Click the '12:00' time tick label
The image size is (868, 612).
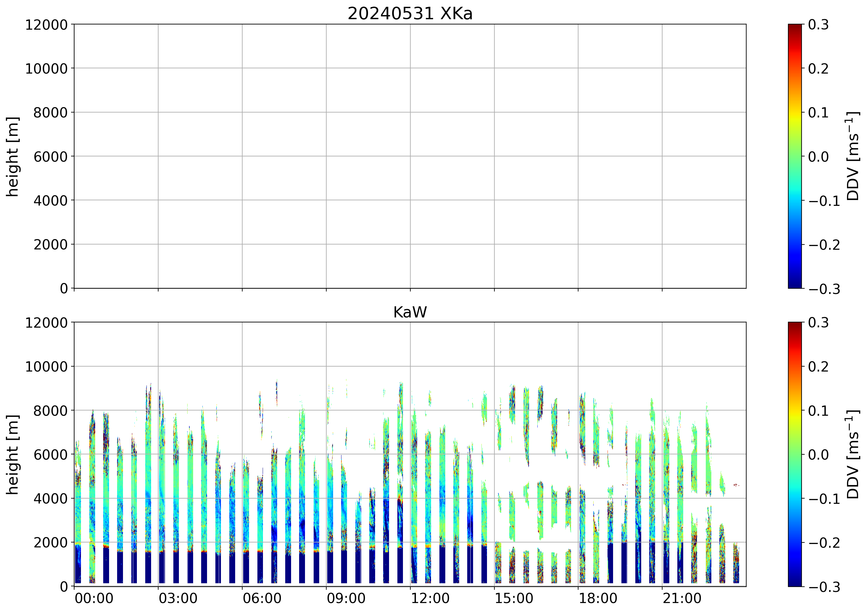pos(430,599)
